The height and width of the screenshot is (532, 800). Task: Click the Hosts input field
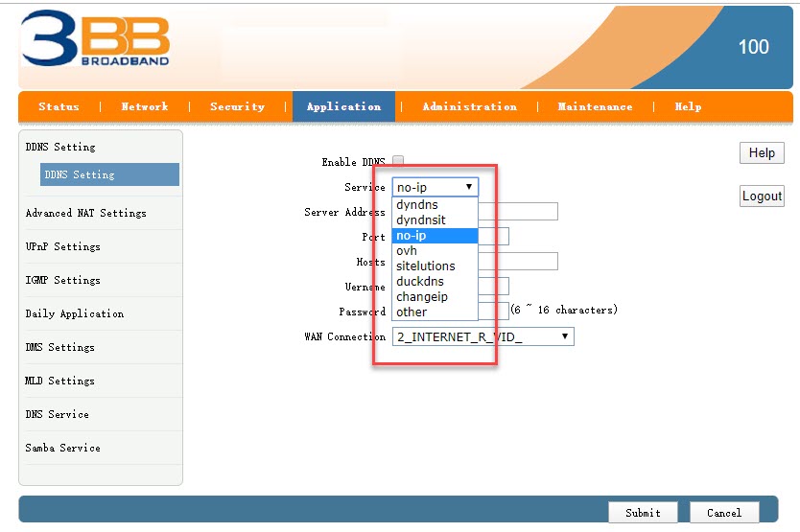coord(518,261)
